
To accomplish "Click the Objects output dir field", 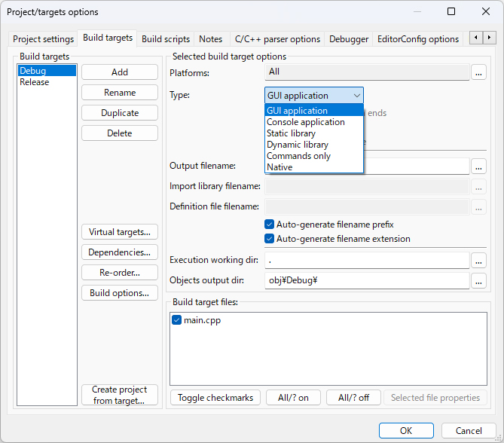I will coord(367,281).
